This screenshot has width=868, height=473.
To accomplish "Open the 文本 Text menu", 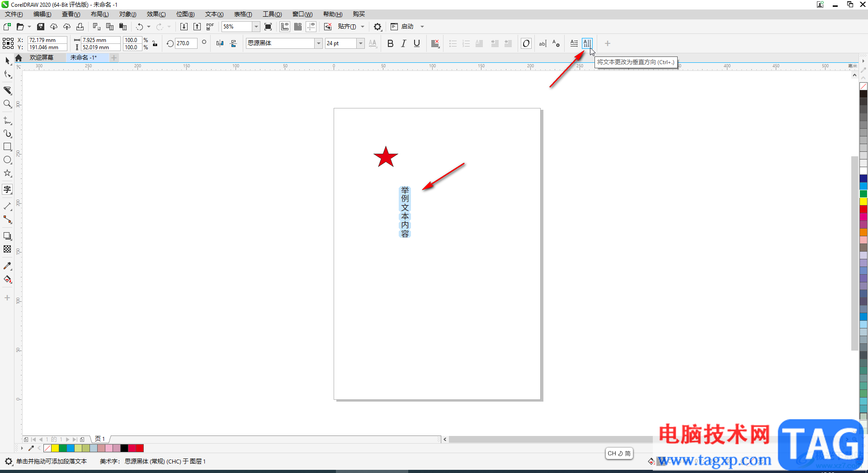I will tap(214, 14).
